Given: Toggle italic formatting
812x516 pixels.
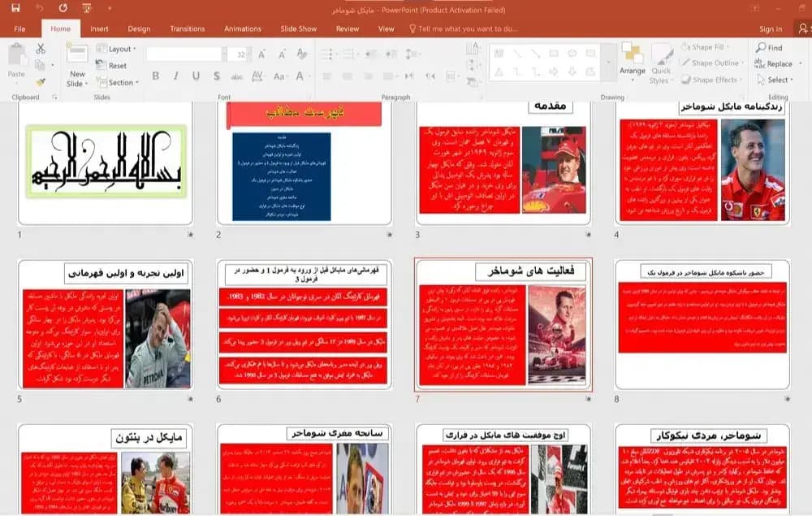Looking at the screenshot, I should point(176,76).
